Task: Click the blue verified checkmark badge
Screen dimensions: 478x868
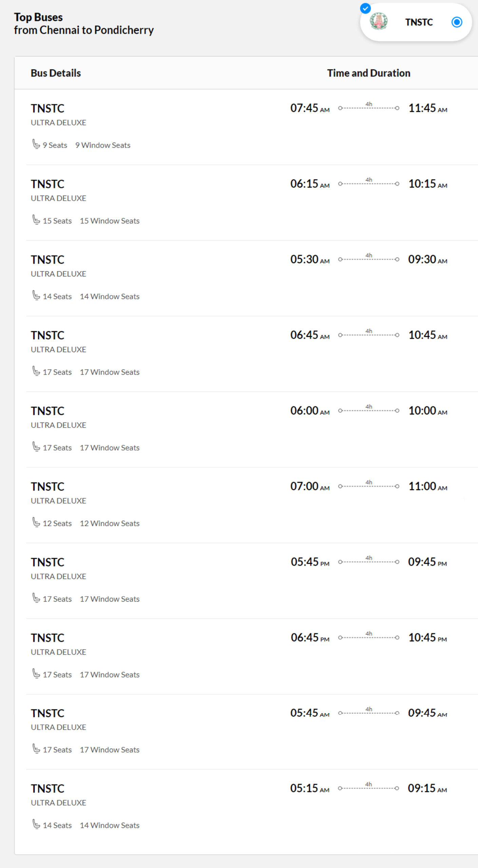Action: [x=365, y=8]
